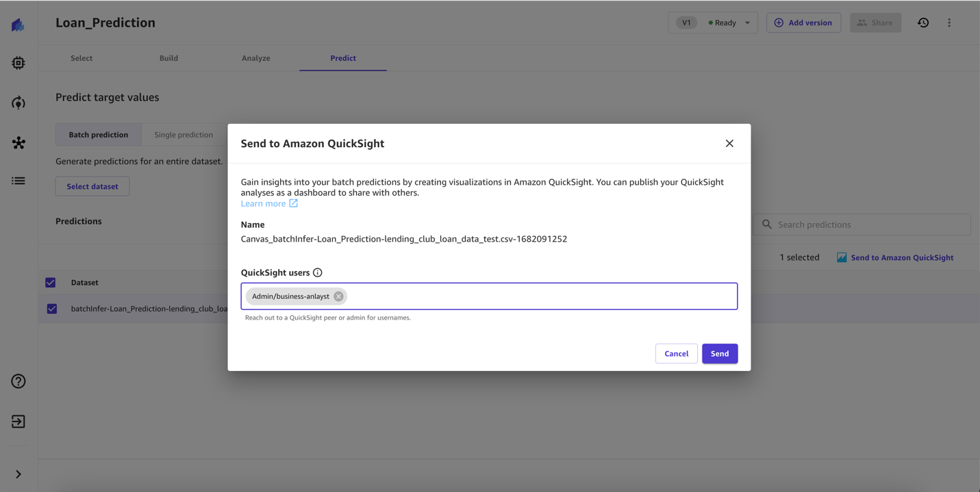Switch to the Predict tab
Image resolution: width=980 pixels, height=492 pixels.
coord(343,58)
